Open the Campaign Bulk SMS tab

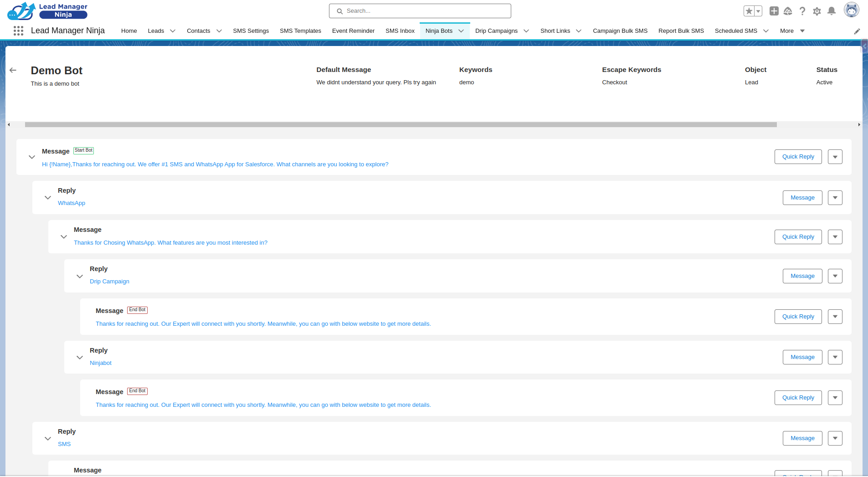point(620,31)
